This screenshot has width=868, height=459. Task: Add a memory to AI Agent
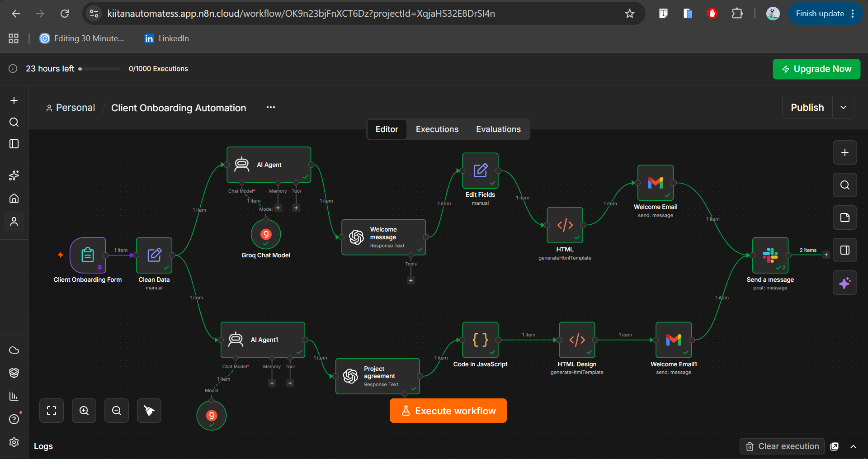click(278, 208)
